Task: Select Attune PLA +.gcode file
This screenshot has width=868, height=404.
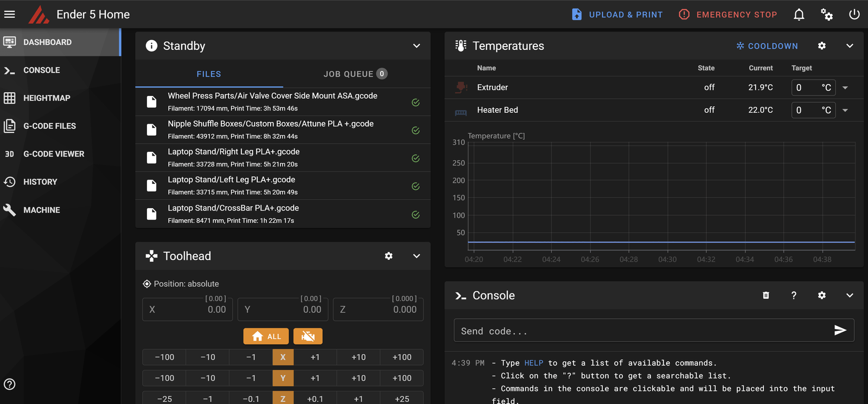Action: 283,130
